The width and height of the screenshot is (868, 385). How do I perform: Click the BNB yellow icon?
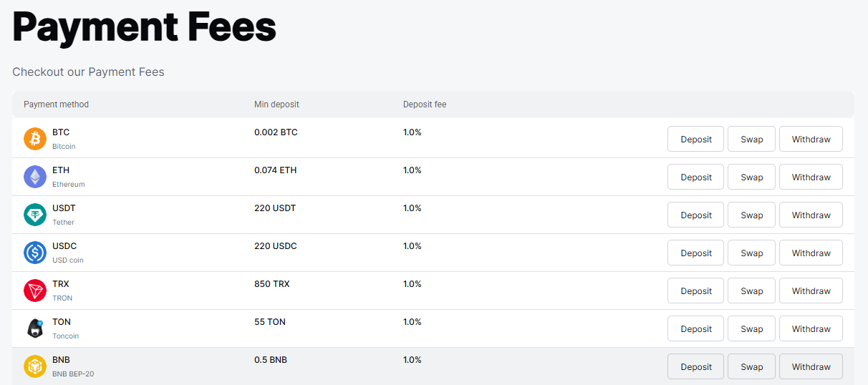coord(35,366)
